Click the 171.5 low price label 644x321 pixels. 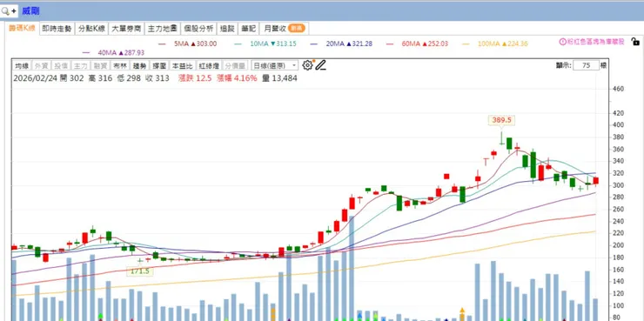pos(140,271)
